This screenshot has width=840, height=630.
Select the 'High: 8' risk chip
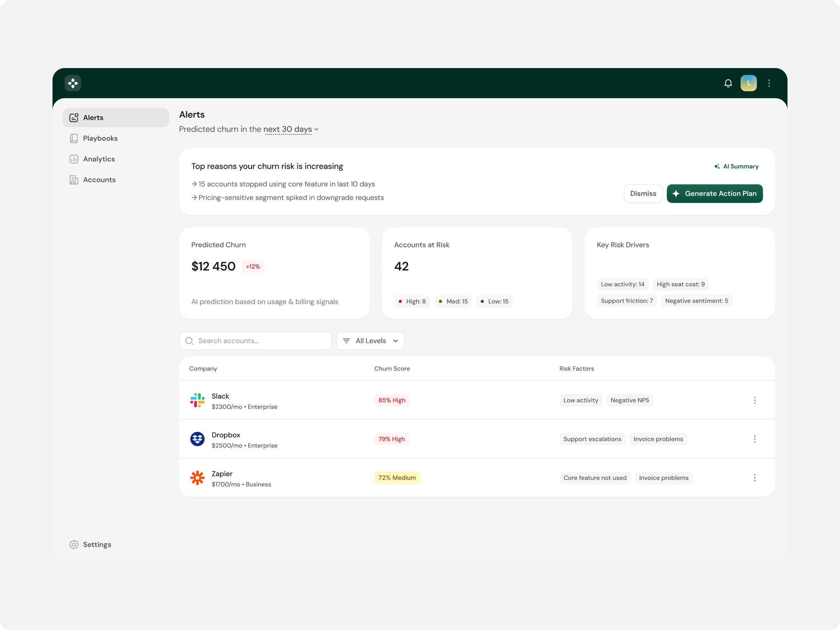point(412,301)
